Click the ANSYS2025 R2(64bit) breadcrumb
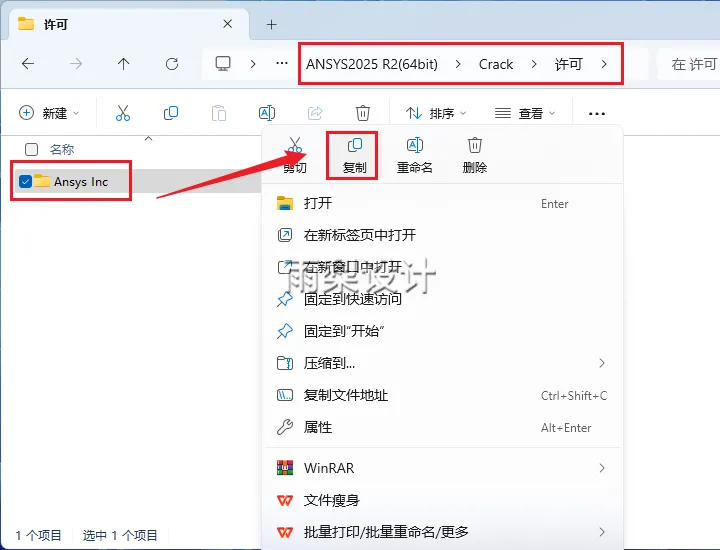The width and height of the screenshot is (720, 550). click(x=371, y=64)
